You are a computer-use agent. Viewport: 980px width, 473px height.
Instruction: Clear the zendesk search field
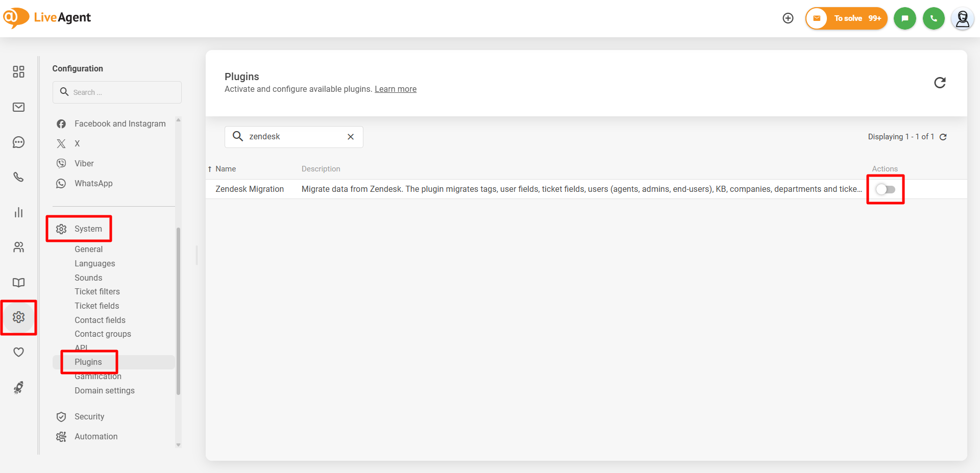point(351,137)
